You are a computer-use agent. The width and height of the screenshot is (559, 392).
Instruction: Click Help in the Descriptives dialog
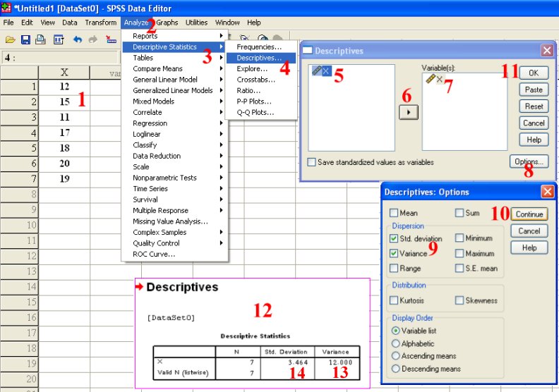pos(534,140)
